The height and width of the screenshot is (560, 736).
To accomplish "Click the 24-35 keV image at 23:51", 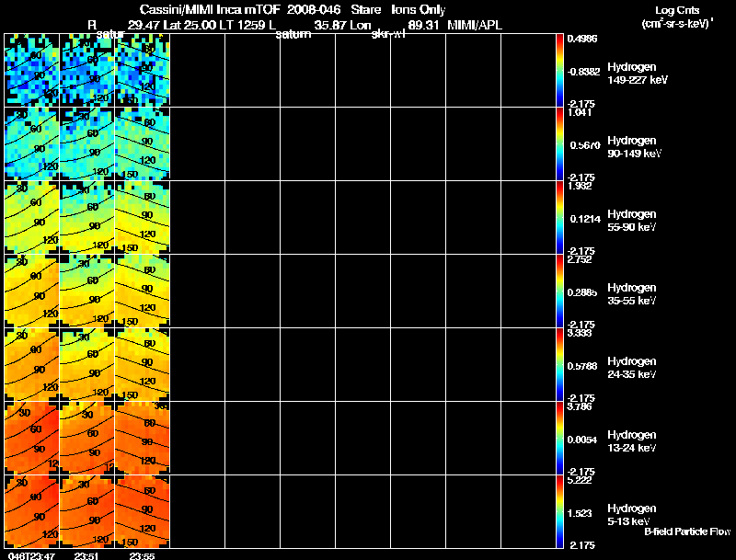I will click(87, 364).
